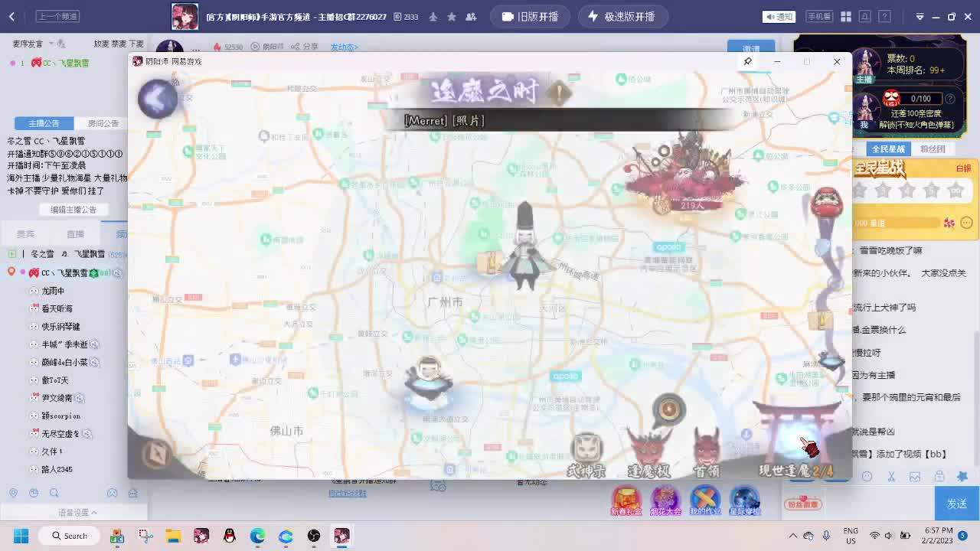Click the daruma doll icon on the map
This screenshot has width=980, height=551.
[x=826, y=204]
